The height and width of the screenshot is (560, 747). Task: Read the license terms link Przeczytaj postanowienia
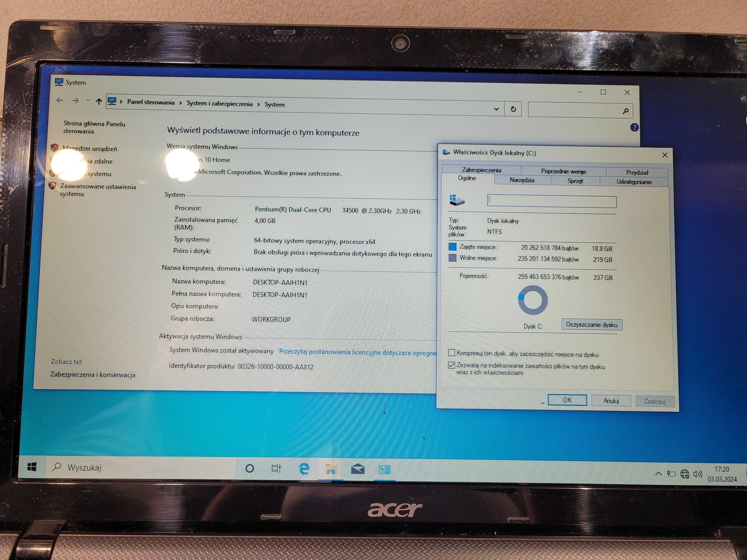[357, 352]
